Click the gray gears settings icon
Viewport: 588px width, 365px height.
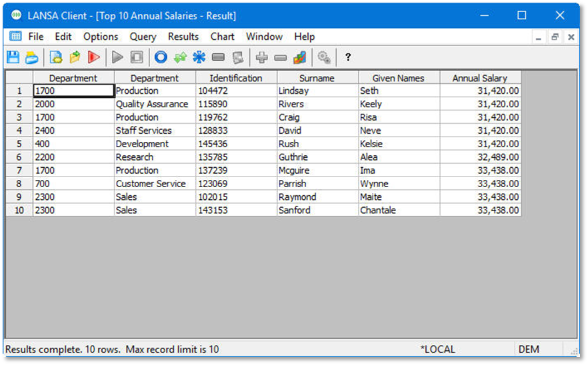pyautogui.click(x=324, y=57)
